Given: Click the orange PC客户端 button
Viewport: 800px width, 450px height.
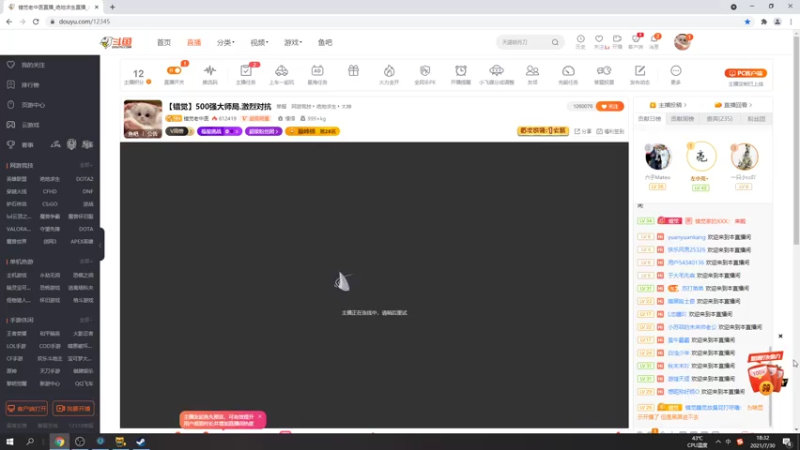Looking at the screenshot, I should click(745, 73).
